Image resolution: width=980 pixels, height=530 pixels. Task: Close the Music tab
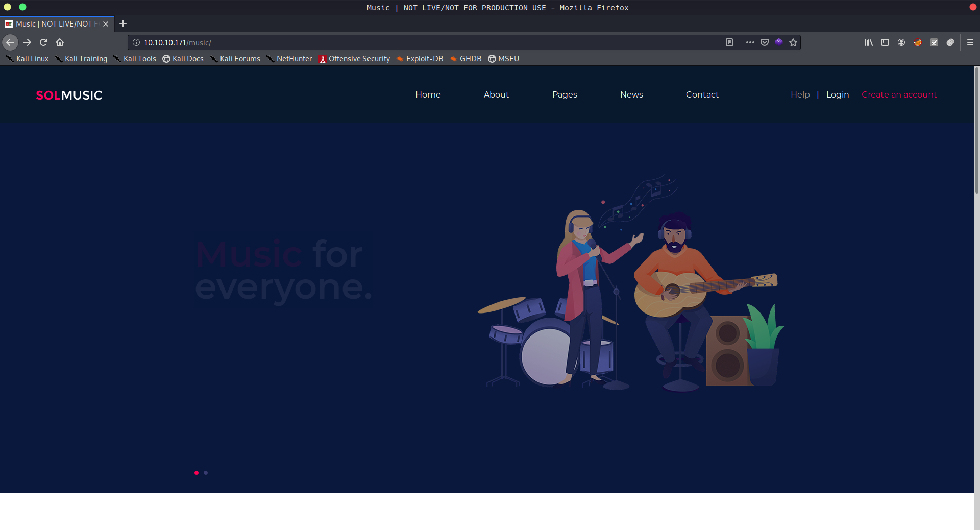(x=106, y=24)
